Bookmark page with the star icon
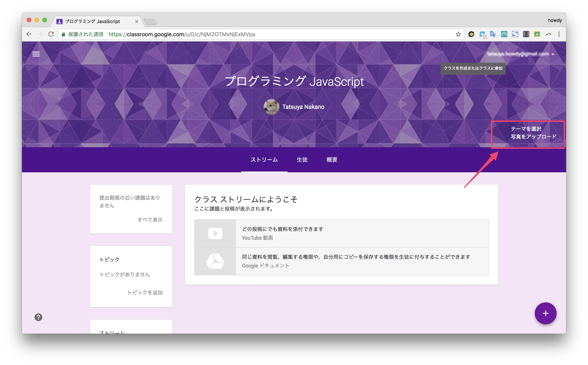 (x=458, y=34)
